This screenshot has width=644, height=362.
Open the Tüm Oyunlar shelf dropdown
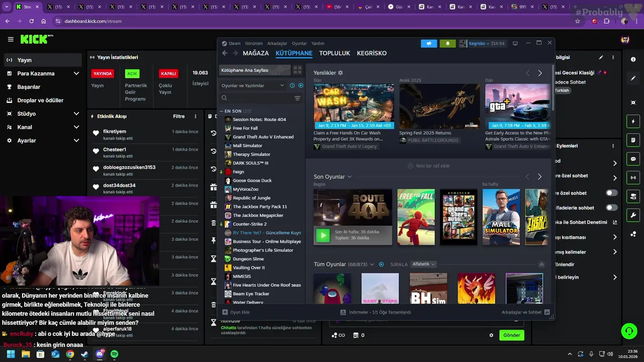coord(372,264)
